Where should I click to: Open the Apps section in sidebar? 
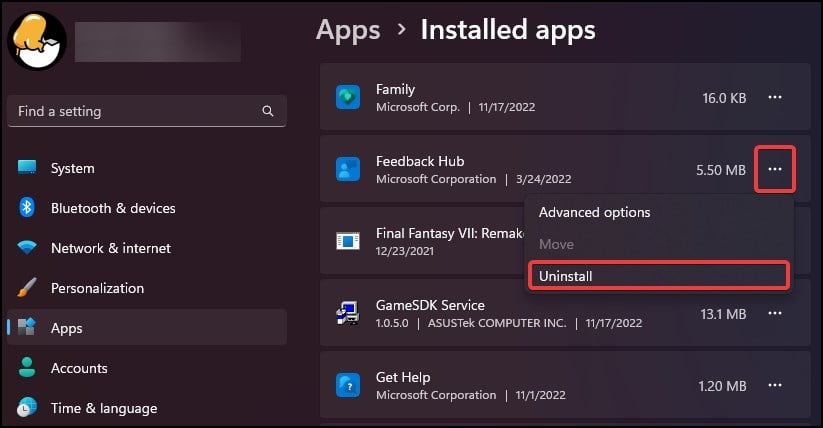[67, 328]
